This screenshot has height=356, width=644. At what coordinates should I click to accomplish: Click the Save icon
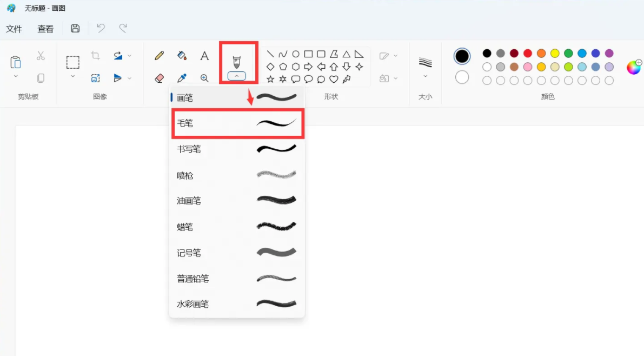(x=75, y=28)
